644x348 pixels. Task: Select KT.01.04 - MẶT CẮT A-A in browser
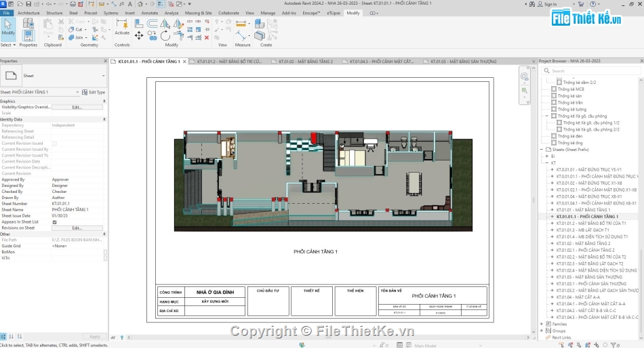pos(578,297)
